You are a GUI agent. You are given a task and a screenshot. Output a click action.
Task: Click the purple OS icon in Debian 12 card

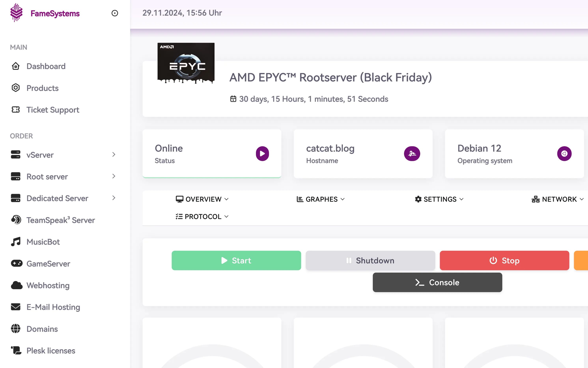(564, 154)
